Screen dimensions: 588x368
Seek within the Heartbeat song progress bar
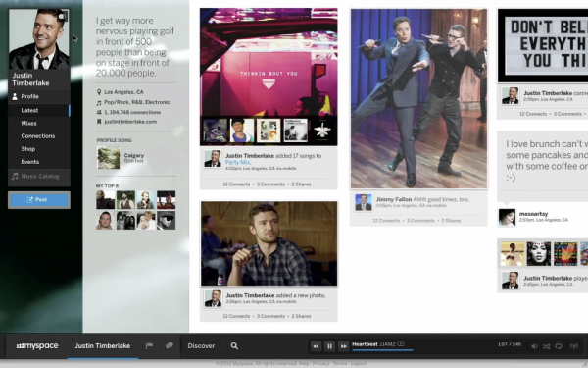(x=382, y=350)
